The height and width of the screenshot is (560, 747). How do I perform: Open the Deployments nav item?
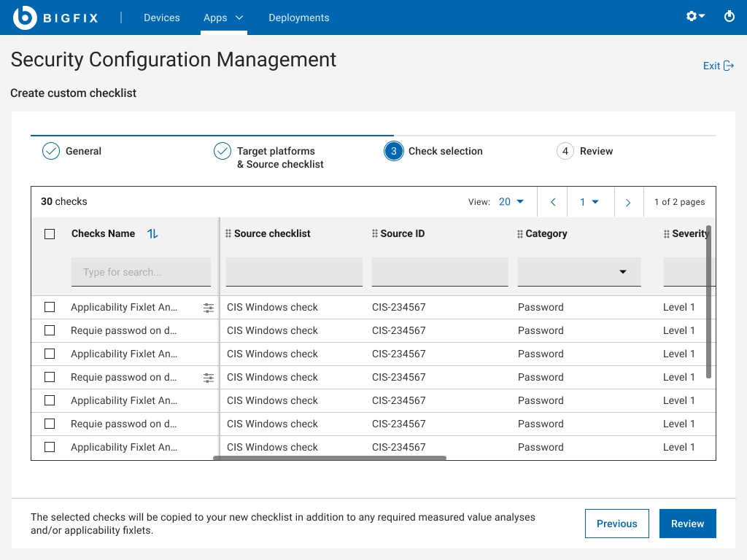pos(298,17)
